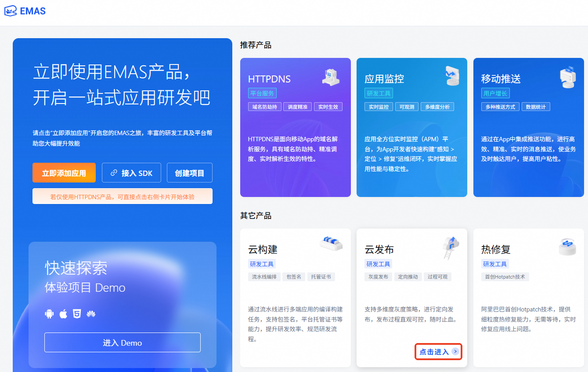Image resolution: width=588 pixels, height=372 pixels.
Task: Click the HTTPDNS hint banner text
Action: coord(123,197)
